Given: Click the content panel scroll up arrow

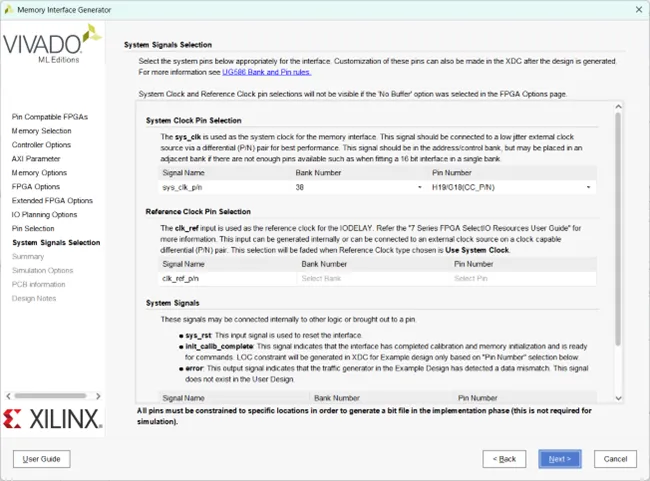Looking at the screenshot, I should pyautogui.click(x=618, y=107).
